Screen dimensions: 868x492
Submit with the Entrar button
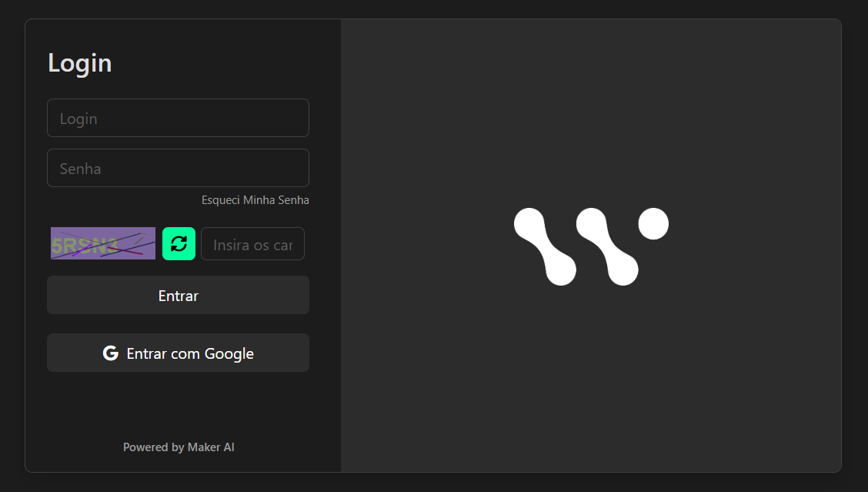178,296
